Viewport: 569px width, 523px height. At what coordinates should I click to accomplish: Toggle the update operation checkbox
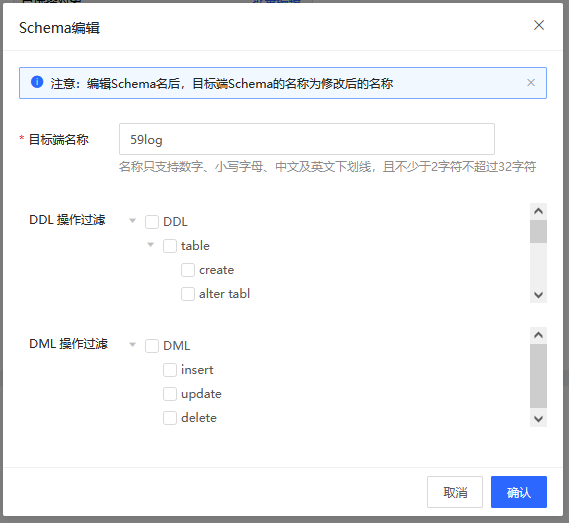170,394
